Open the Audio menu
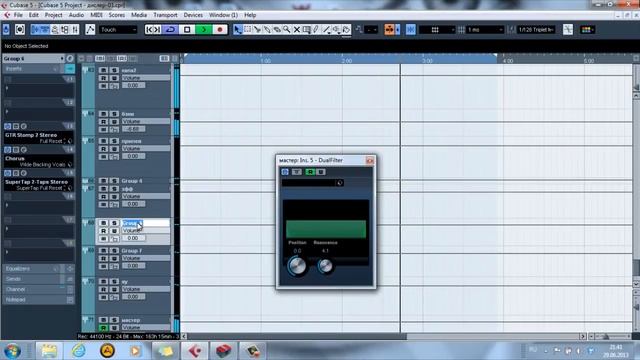The width and height of the screenshot is (640, 360). click(x=76, y=15)
